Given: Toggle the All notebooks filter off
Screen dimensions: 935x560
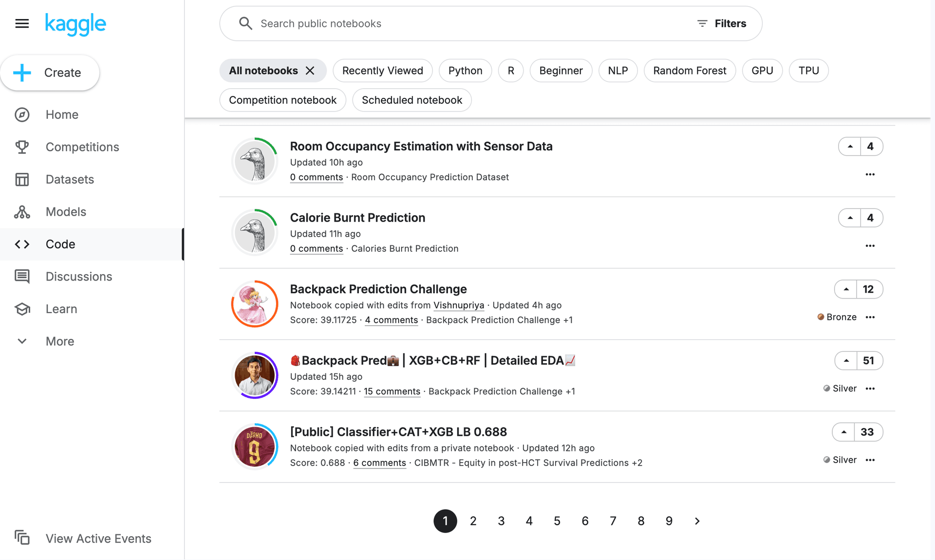Looking at the screenshot, I should [x=310, y=71].
